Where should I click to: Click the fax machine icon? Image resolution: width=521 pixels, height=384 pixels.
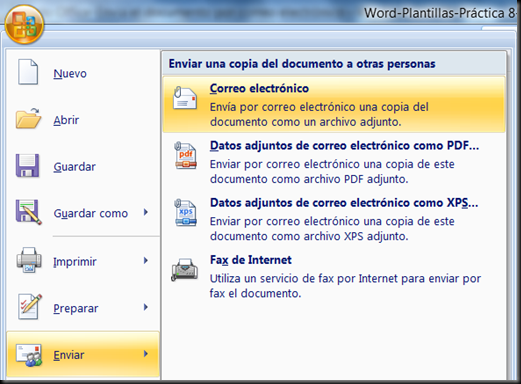point(184,270)
